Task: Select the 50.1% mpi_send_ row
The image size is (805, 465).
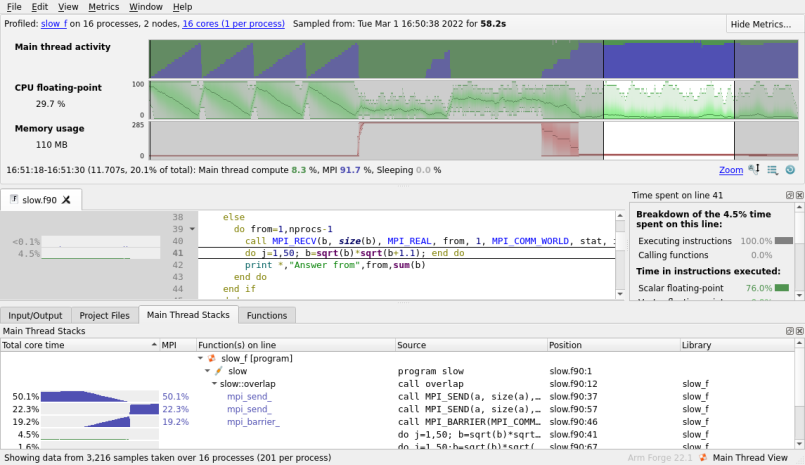Action: click(397, 396)
